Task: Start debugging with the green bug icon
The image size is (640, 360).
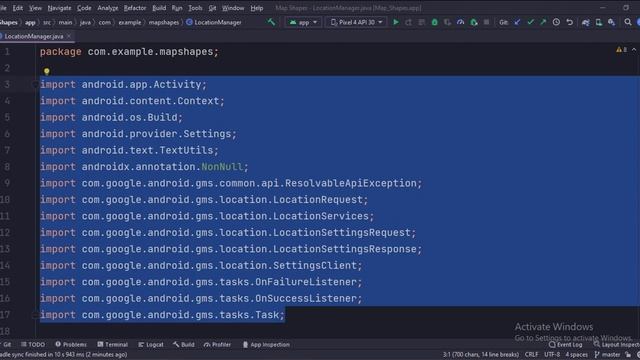Action: 435,22
